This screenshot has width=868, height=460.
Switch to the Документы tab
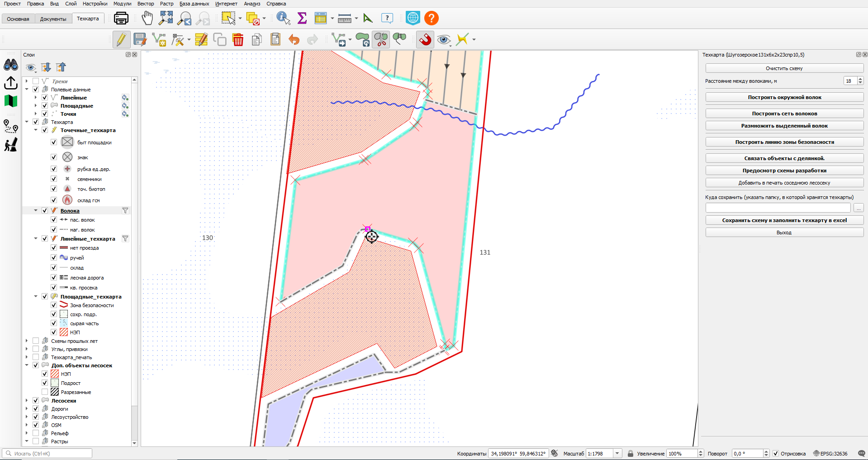pos(53,19)
